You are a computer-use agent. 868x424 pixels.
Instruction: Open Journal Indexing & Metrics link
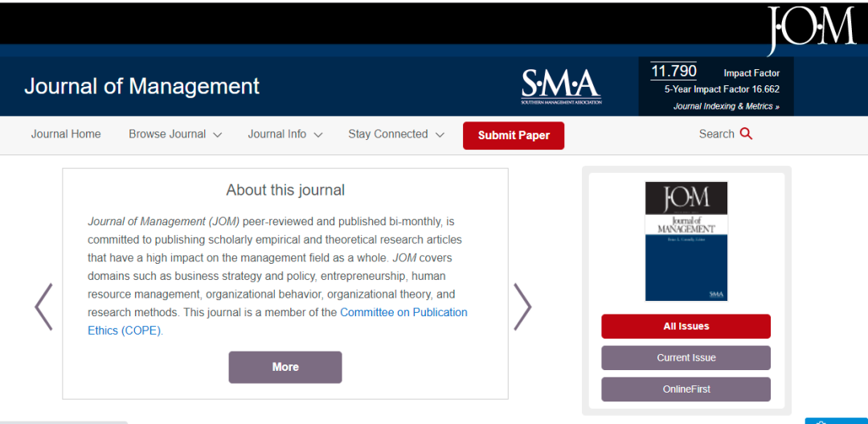(x=726, y=106)
